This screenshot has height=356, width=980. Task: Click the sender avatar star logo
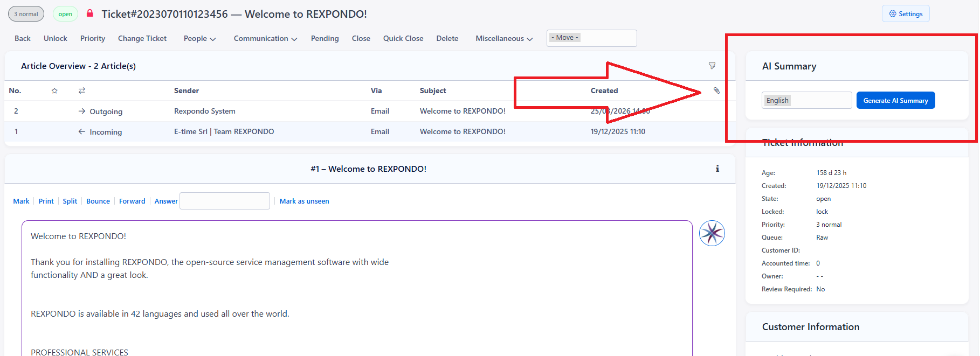[x=712, y=233]
